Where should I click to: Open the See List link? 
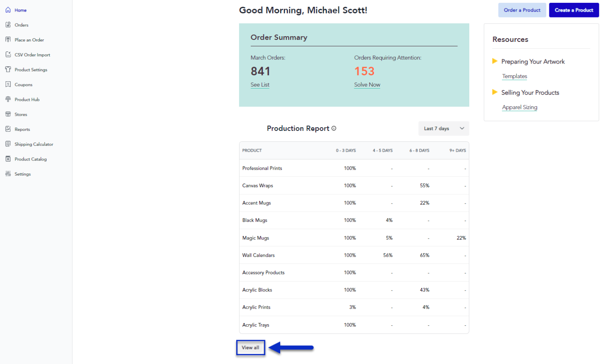click(x=260, y=84)
